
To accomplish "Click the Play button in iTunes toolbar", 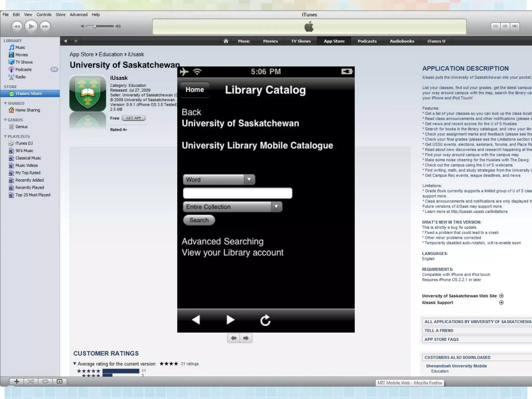I will pos(31,26).
